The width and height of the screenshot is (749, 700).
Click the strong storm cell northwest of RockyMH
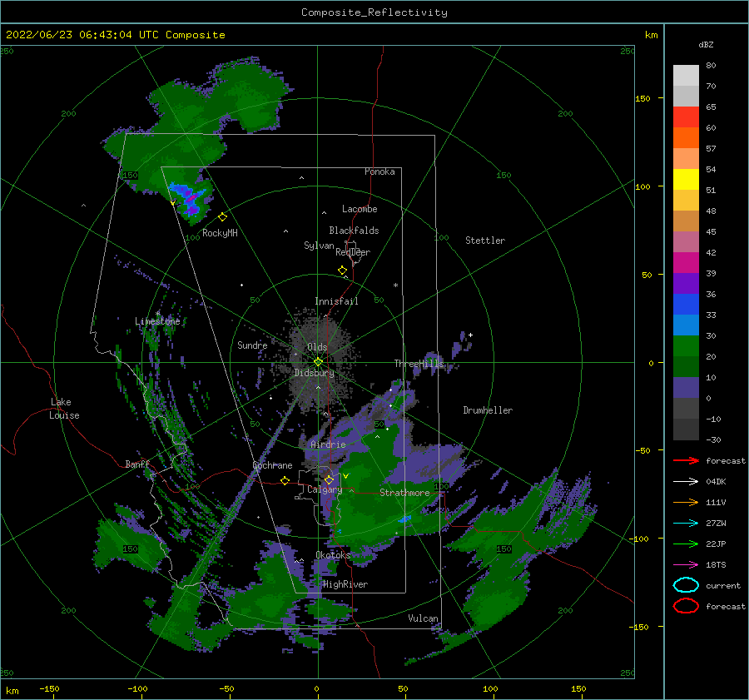[x=191, y=199]
